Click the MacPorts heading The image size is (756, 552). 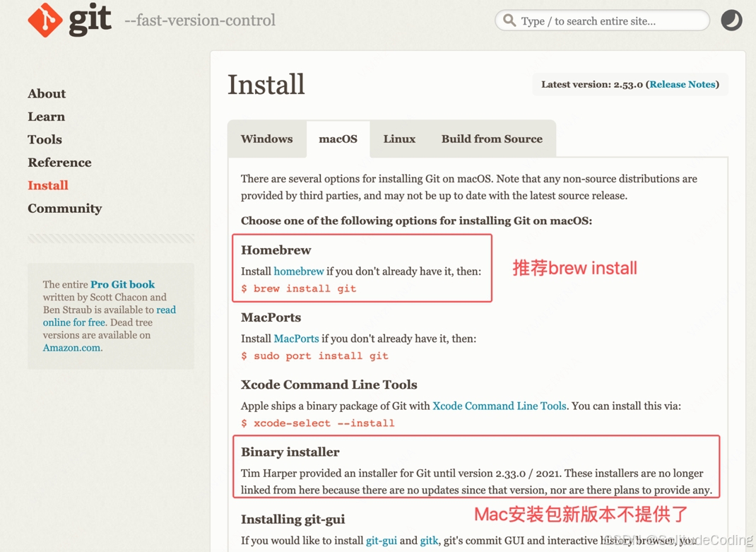pos(271,317)
